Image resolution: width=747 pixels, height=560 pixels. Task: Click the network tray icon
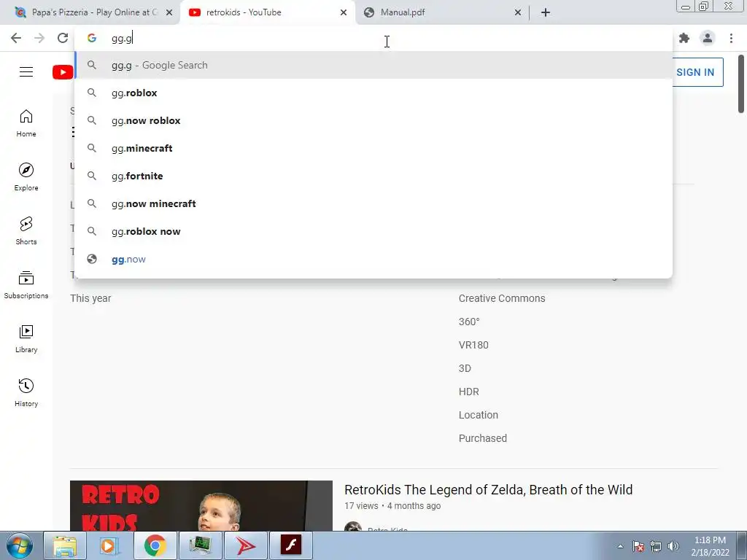point(656,546)
